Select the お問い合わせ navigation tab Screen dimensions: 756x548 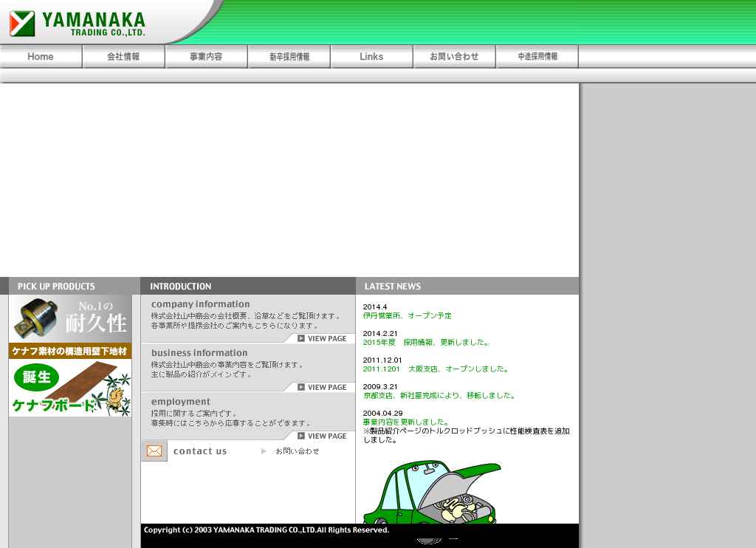[x=454, y=57]
